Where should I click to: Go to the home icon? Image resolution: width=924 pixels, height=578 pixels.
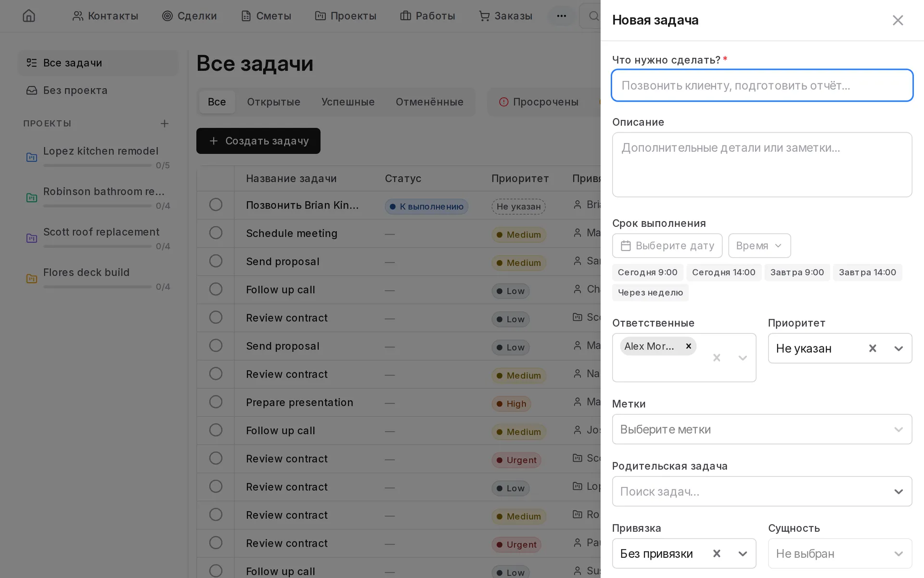point(29,16)
